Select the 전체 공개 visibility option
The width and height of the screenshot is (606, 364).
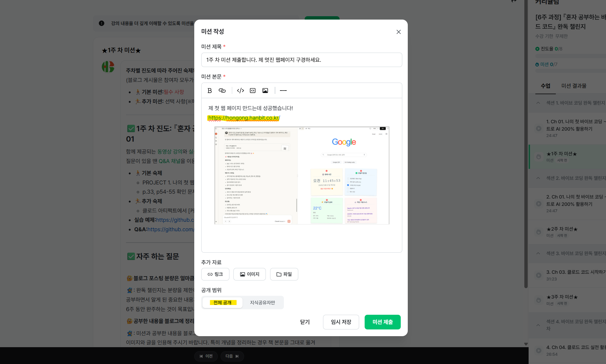click(x=222, y=303)
